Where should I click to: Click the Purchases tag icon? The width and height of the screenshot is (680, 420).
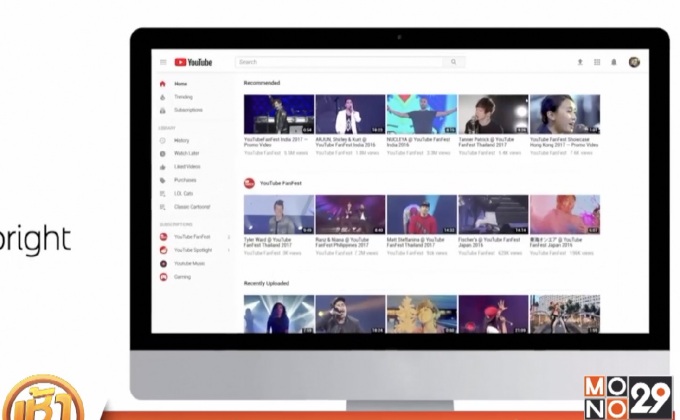coord(163,180)
